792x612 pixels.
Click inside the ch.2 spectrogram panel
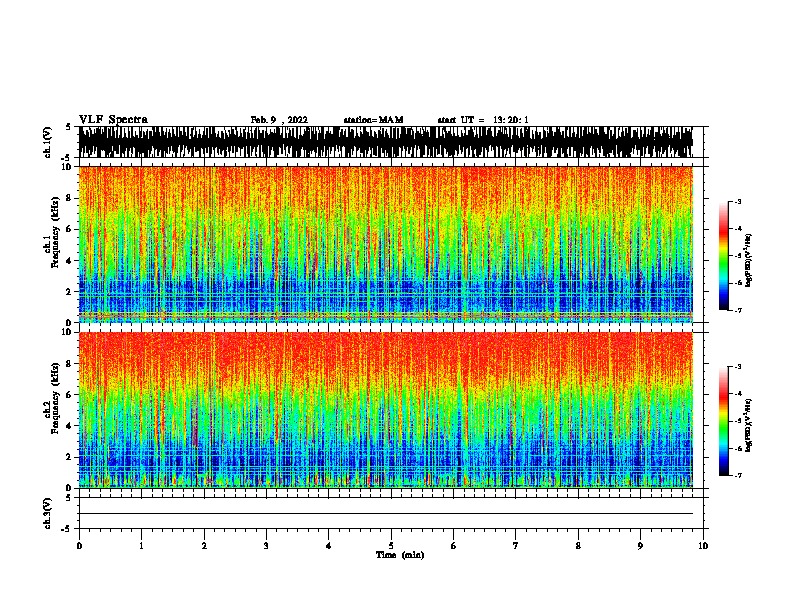pyautogui.click(x=386, y=410)
